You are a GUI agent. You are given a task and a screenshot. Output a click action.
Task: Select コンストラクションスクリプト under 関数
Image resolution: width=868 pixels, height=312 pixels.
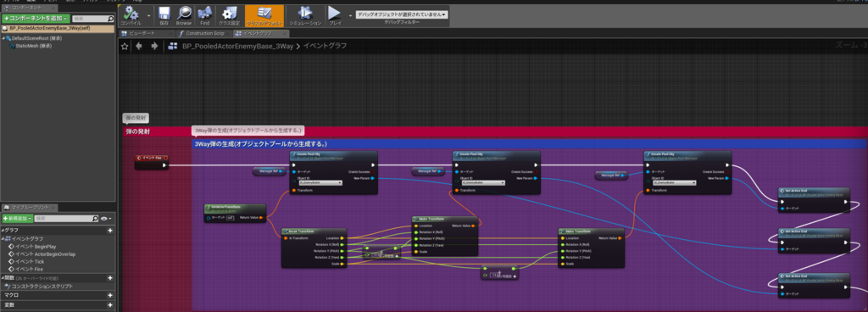[37, 287]
